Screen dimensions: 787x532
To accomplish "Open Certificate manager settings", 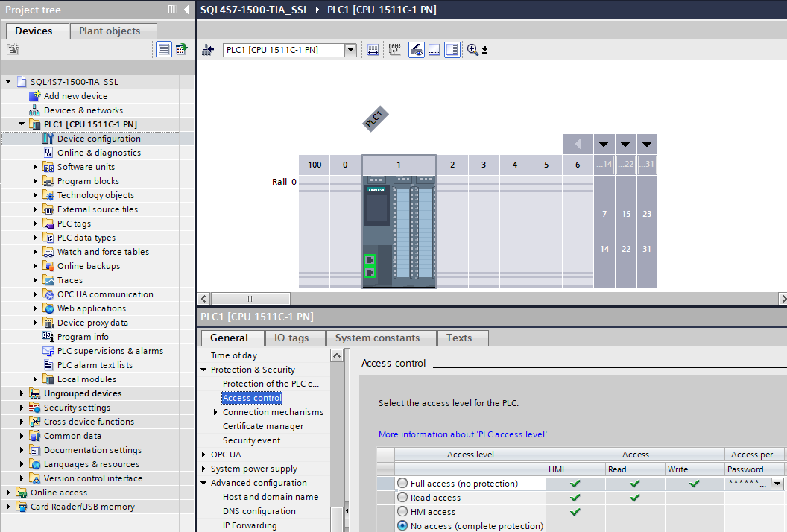I will coord(263,426).
